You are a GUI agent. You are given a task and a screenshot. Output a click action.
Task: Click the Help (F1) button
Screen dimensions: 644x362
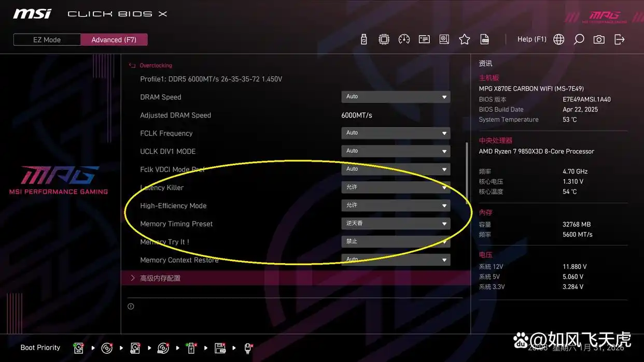[531, 39]
